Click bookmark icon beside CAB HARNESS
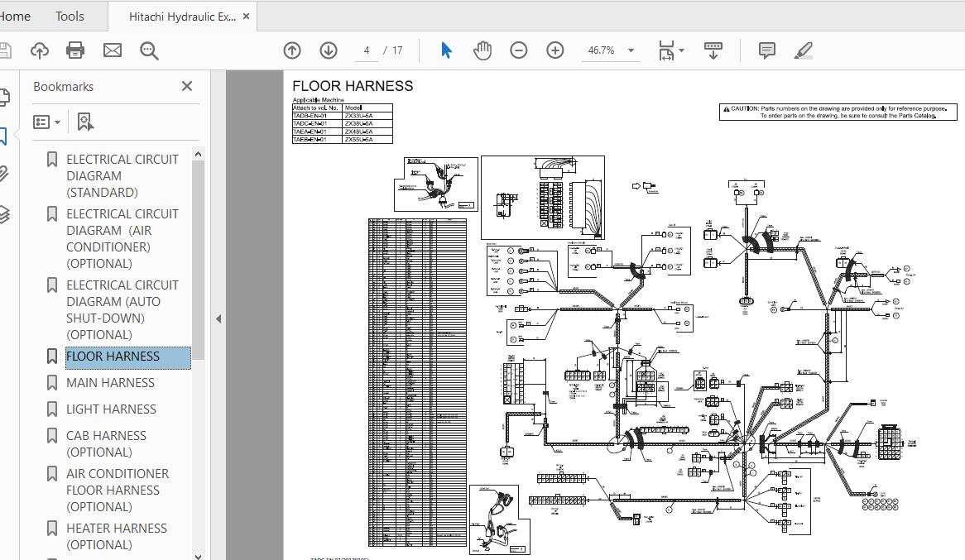The image size is (965, 560). pos(52,436)
